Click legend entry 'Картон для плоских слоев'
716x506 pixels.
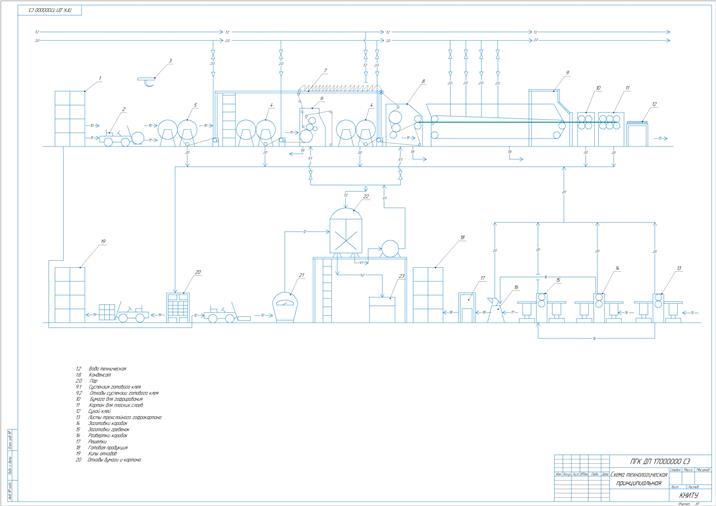tap(116, 405)
